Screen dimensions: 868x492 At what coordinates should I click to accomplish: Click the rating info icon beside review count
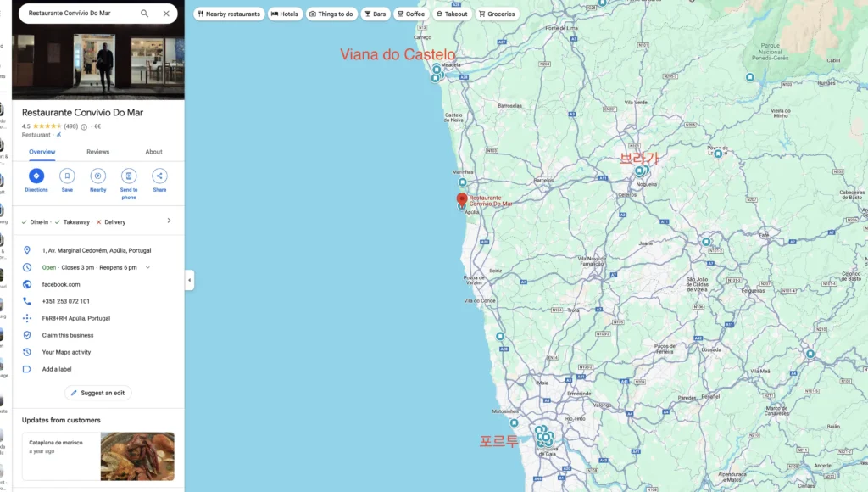(84, 127)
